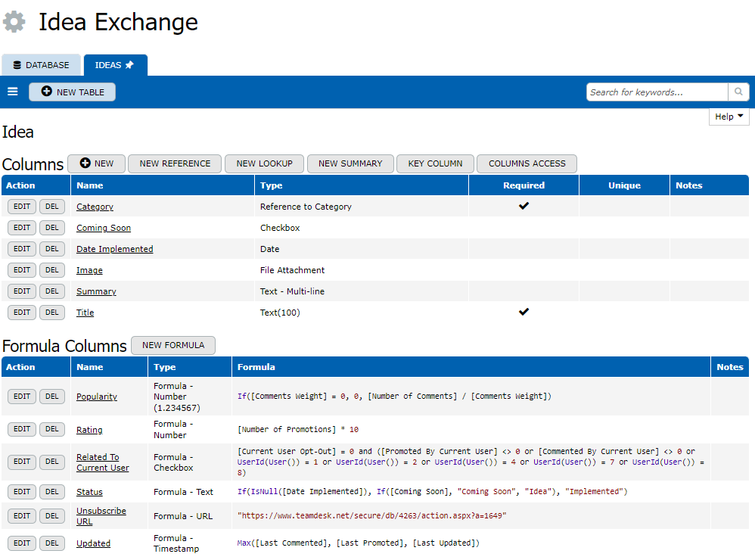Screen dimensions: 755x560
Task: Open the Category column link
Action: pyautogui.click(x=95, y=207)
